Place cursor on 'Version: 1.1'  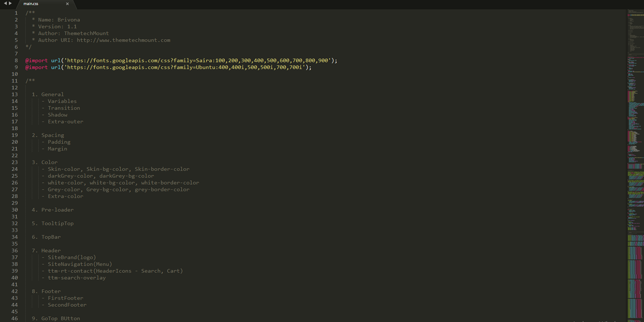[57, 27]
